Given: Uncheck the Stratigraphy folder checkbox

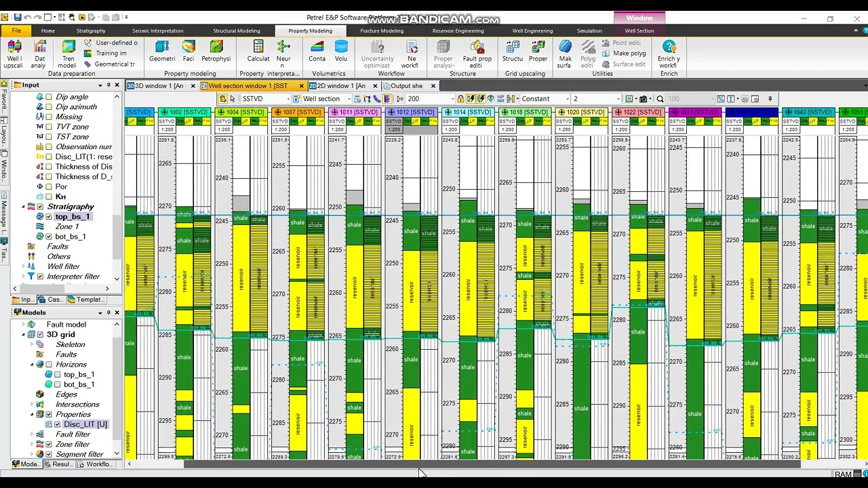Looking at the screenshot, I should 40,207.
